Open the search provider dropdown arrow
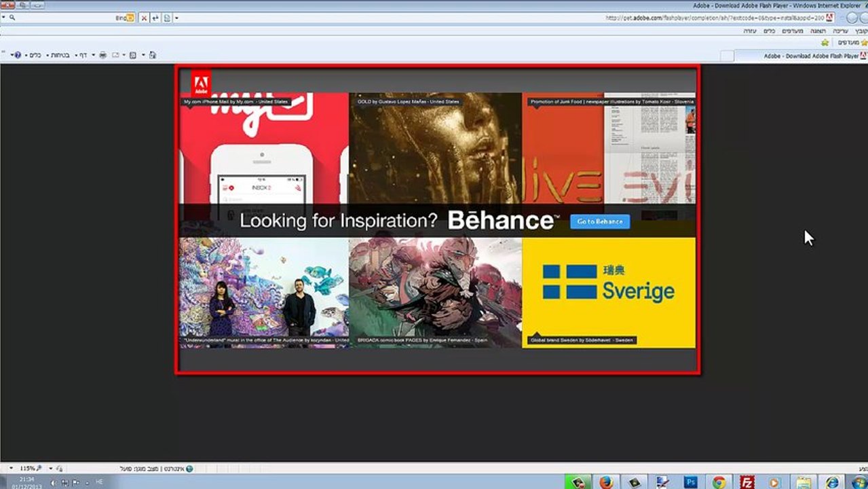The image size is (868, 489). pos(3,18)
